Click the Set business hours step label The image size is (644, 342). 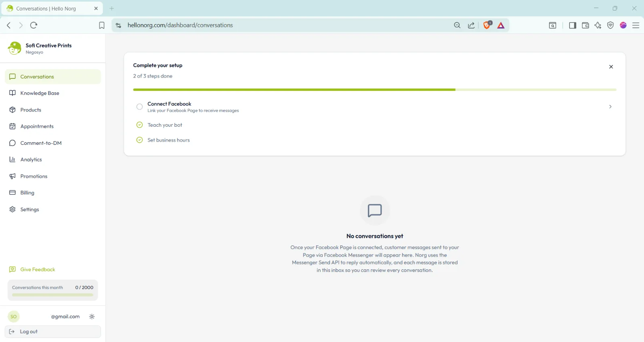169,140
